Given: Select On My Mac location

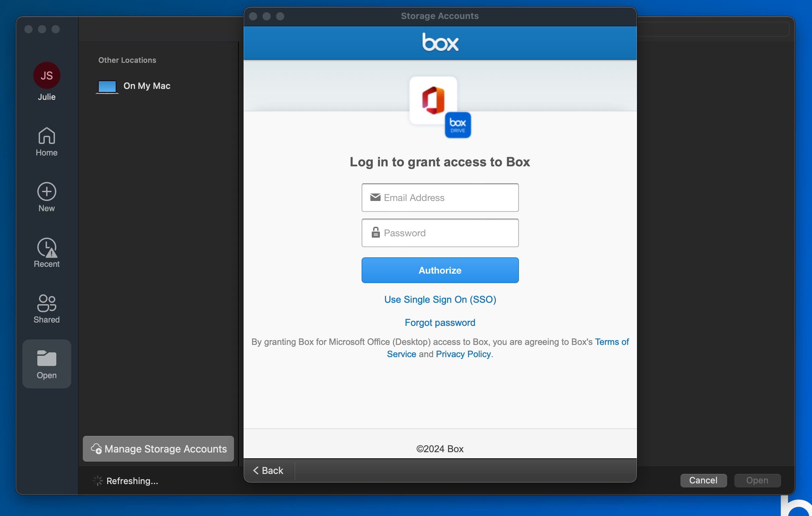Looking at the screenshot, I should (147, 86).
